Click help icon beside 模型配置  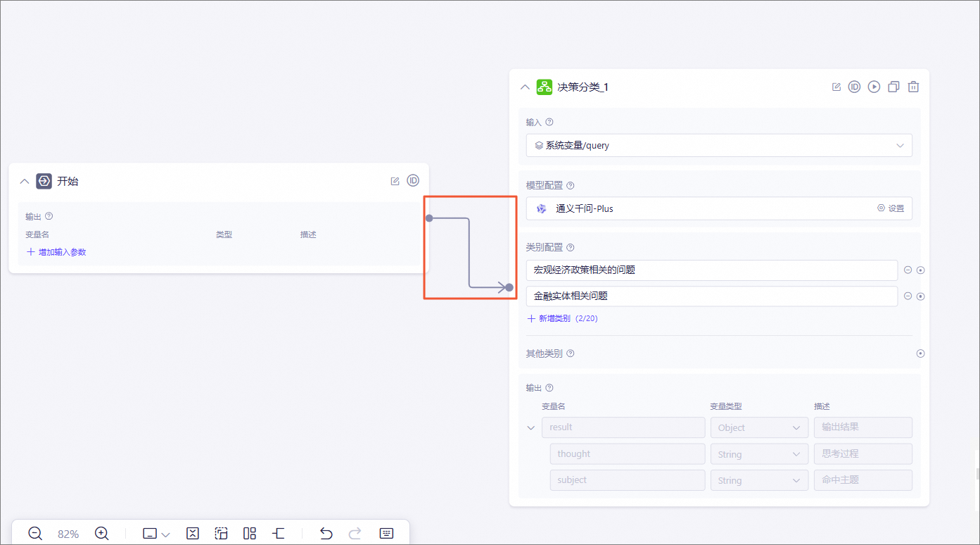pyautogui.click(x=571, y=185)
